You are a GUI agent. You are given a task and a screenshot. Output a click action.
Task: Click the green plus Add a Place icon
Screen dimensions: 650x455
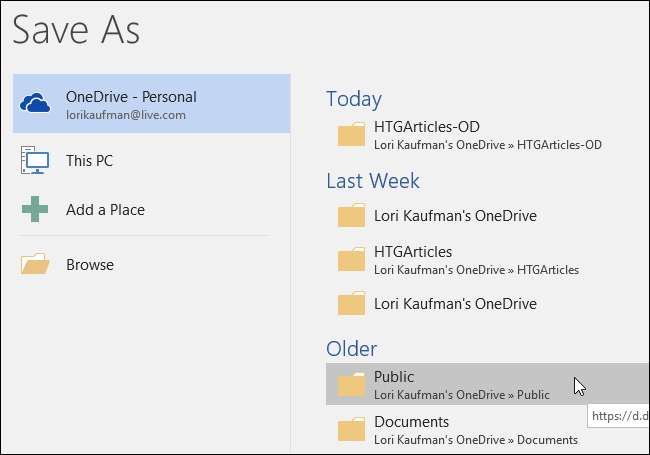[36, 210]
